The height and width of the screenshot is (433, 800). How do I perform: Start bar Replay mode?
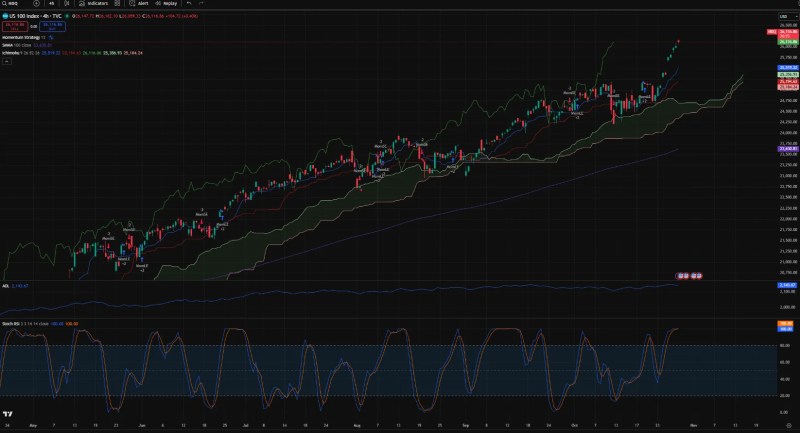(166, 4)
